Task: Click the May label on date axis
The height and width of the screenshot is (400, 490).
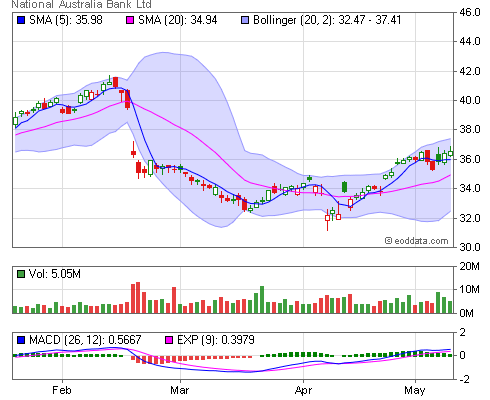Action: tap(415, 390)
